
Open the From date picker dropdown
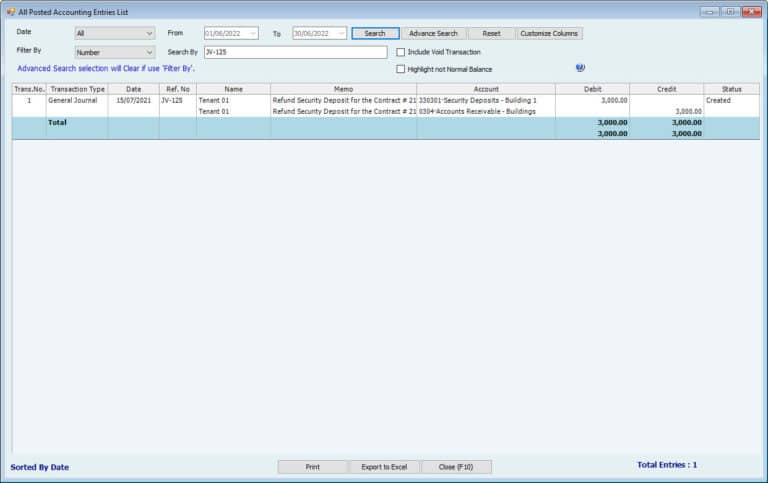pos(252,34)
